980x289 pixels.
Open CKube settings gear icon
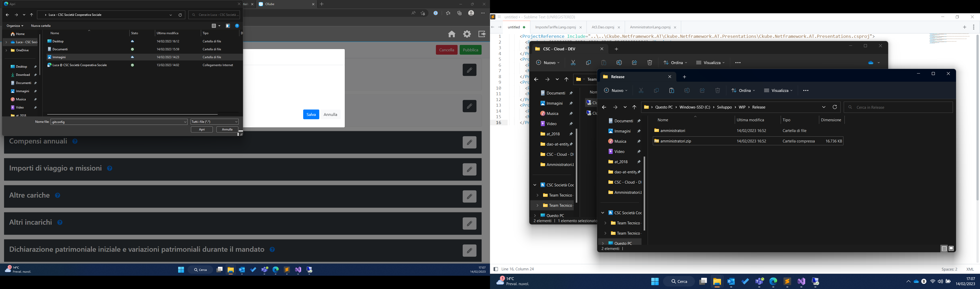[x=467, y=34]
